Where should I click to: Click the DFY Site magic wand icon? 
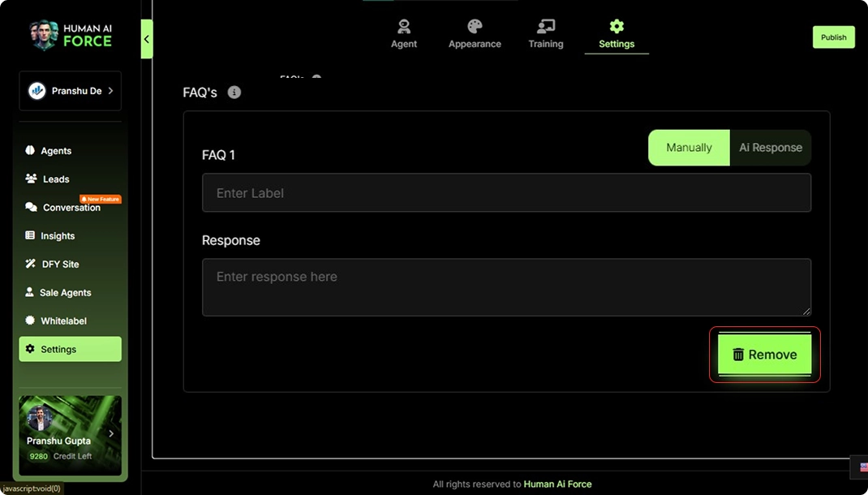31,264
